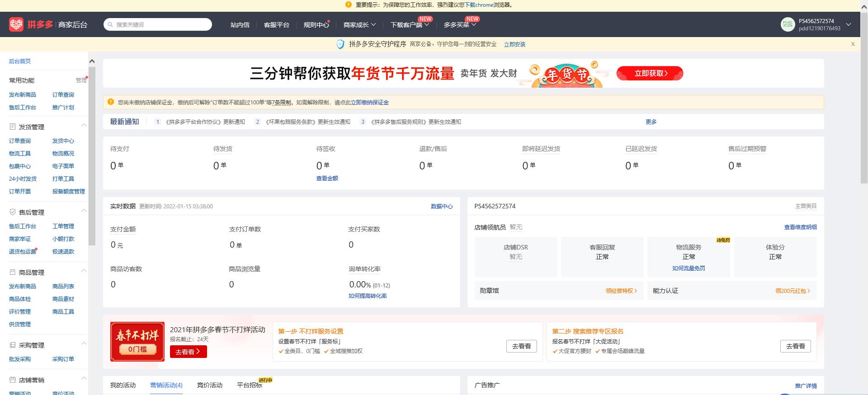The height and width of the screenshot is (395, 868).
Task: Click the red 去看看 button
Action: click(x=189, y=352)
